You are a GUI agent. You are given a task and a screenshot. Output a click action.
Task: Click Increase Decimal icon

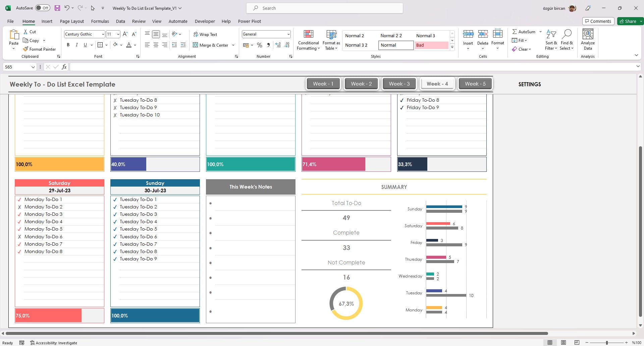(278, 45)
